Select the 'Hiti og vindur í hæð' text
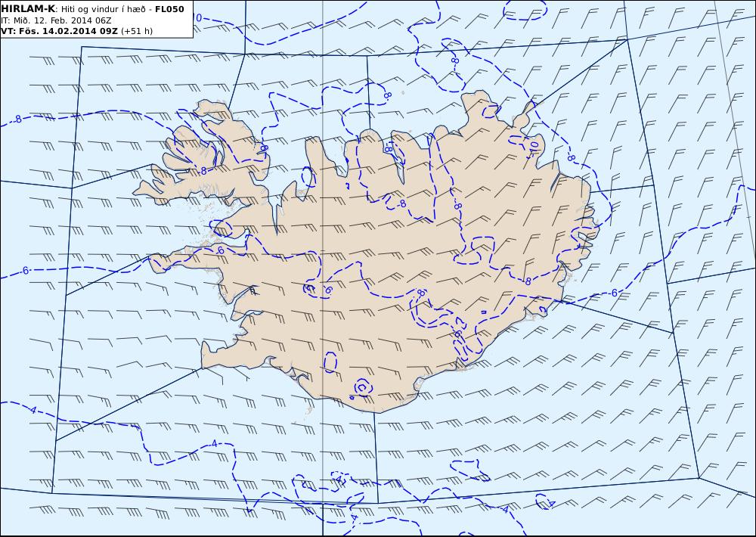Screen dimensions: 756x537 (x=103, y=9)
